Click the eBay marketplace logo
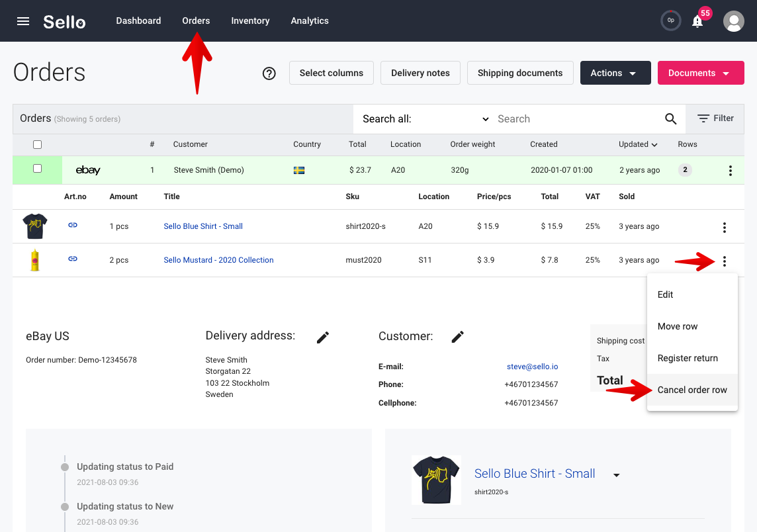The width and height of the screenshot is (757, 532). tap(88, 170)
